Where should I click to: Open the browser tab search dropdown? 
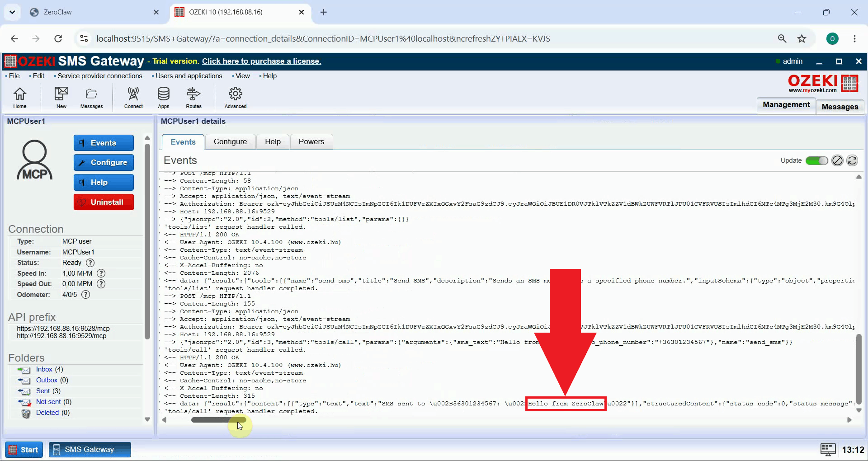(12, 12)
